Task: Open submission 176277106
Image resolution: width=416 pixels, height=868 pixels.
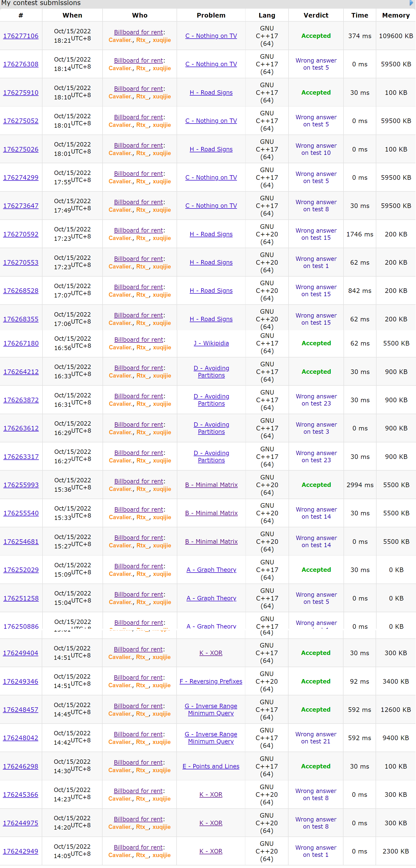Action: (x=21, y=36)
